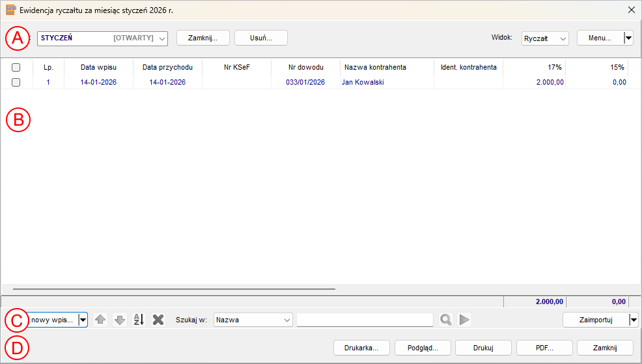Click the play arrow find-next icon
Image resolution: width=642 pixels, height=364 pixels.
coord(464,320)
